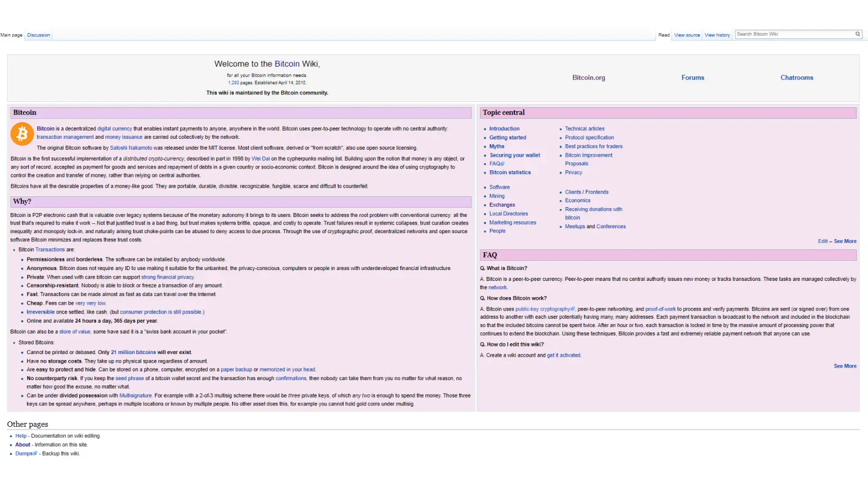Click Edit in Topic central
The width and height of the screenshot is (868, 488).
click(823, 241)
